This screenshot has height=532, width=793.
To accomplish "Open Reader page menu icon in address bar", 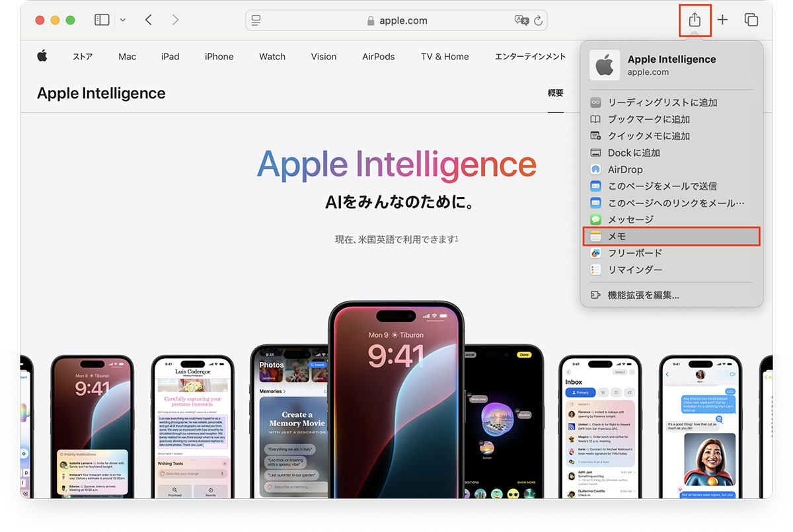I will tap(256, 20).
